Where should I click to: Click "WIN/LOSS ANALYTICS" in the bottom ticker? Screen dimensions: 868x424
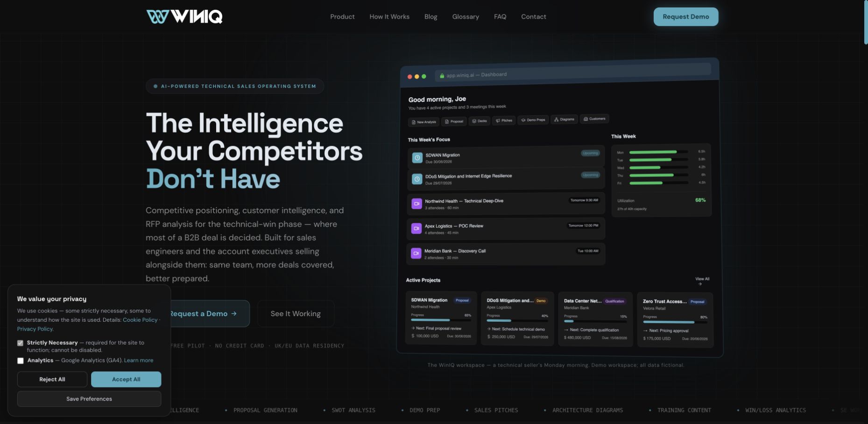click(776, 410)
